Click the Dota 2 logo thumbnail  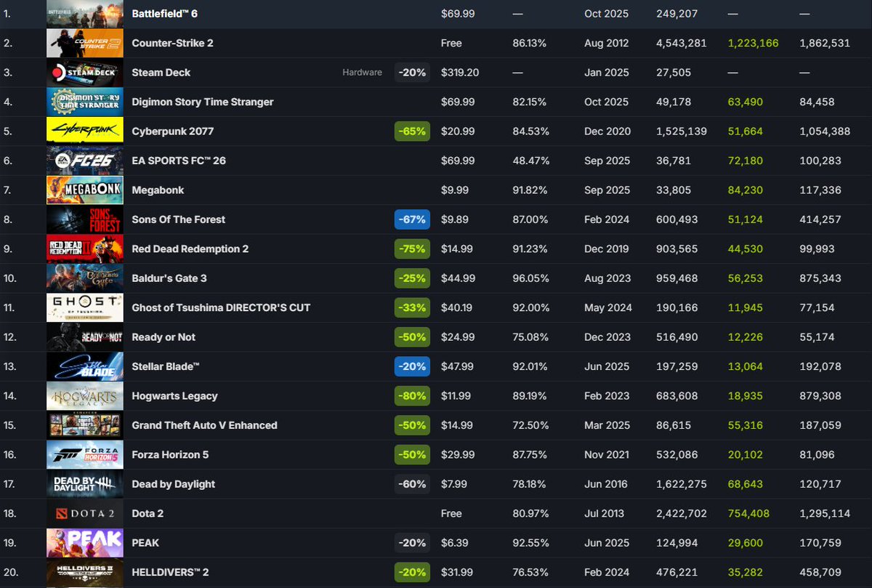84,513
